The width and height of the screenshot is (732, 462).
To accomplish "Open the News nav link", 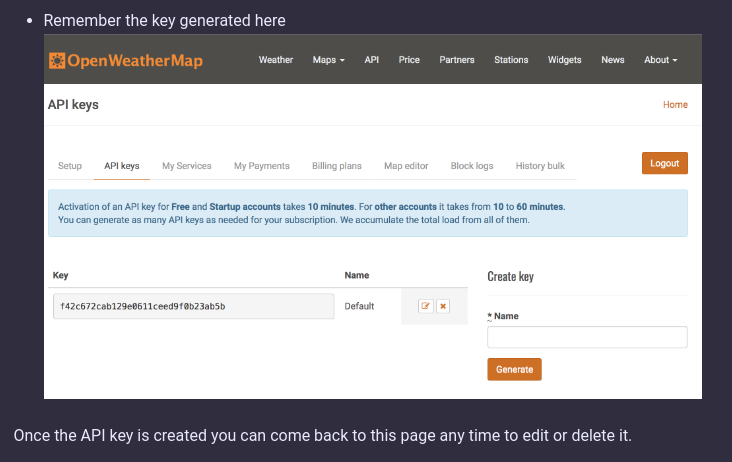I will point(613,60).
